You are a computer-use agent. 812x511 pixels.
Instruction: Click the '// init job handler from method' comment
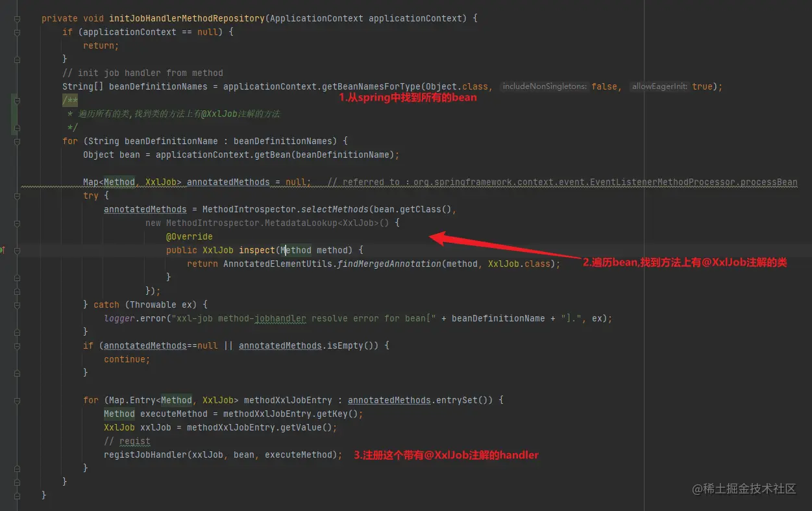click(x=143, y=73)
